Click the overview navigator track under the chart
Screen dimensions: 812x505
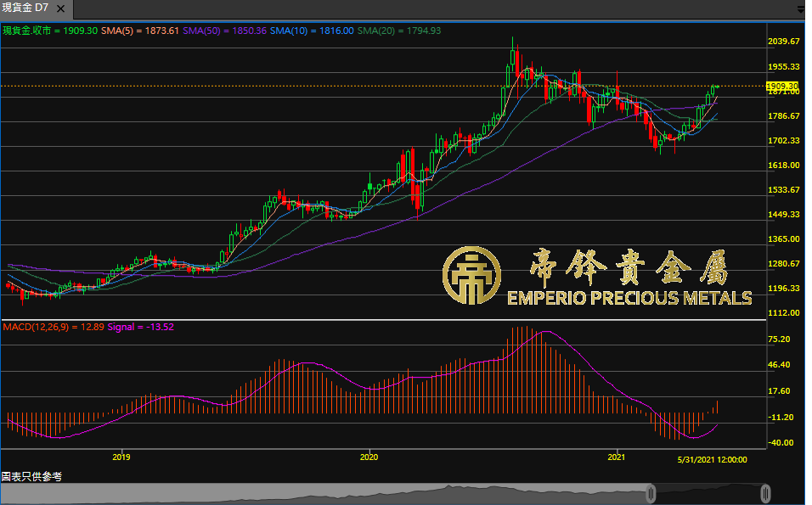383,494
